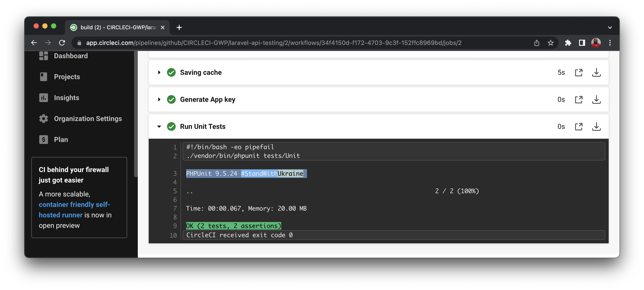Screen dimensions: 644x290
Task: Expand the Generate App key step
Action: coord(159,99)
